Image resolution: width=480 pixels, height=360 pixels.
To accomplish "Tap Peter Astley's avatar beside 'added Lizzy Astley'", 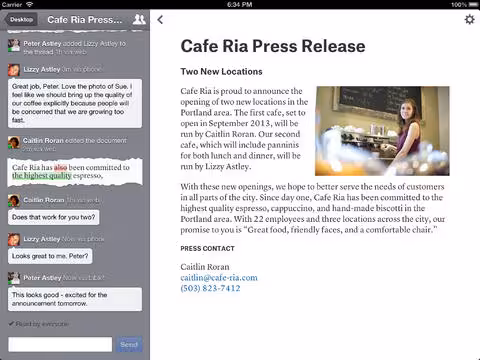I will point(14,45).
